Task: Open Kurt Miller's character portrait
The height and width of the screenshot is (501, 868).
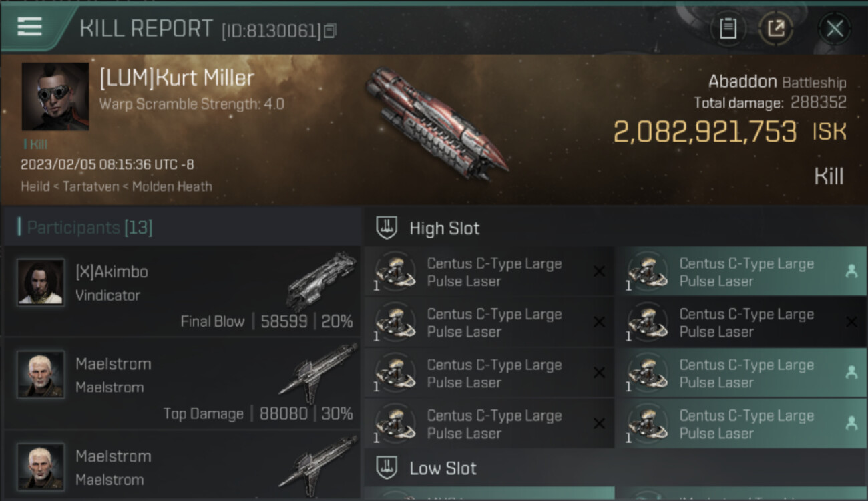Action: [55, 97]
